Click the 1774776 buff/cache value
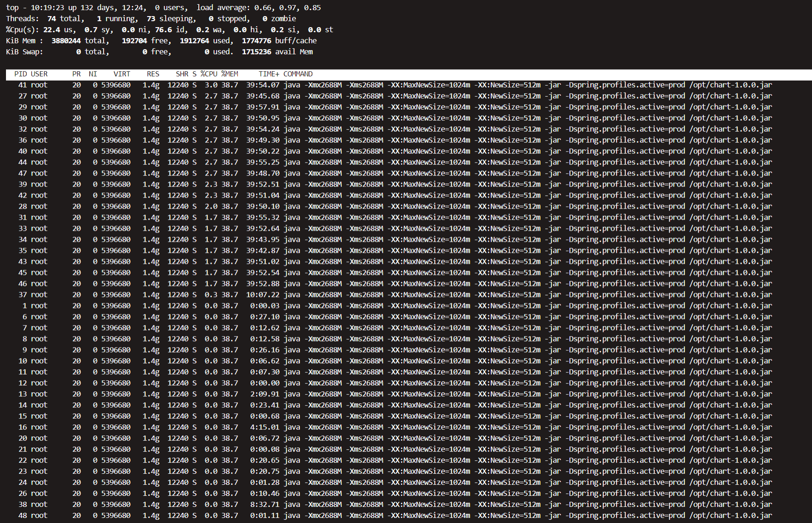Image resolution: width=812 pixels, height=523 pixels. point(257,41)
